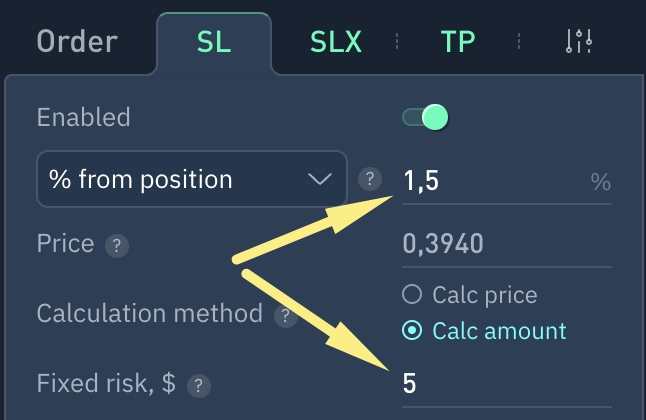View help for Fixed risk, $

[x=199, y=384]
